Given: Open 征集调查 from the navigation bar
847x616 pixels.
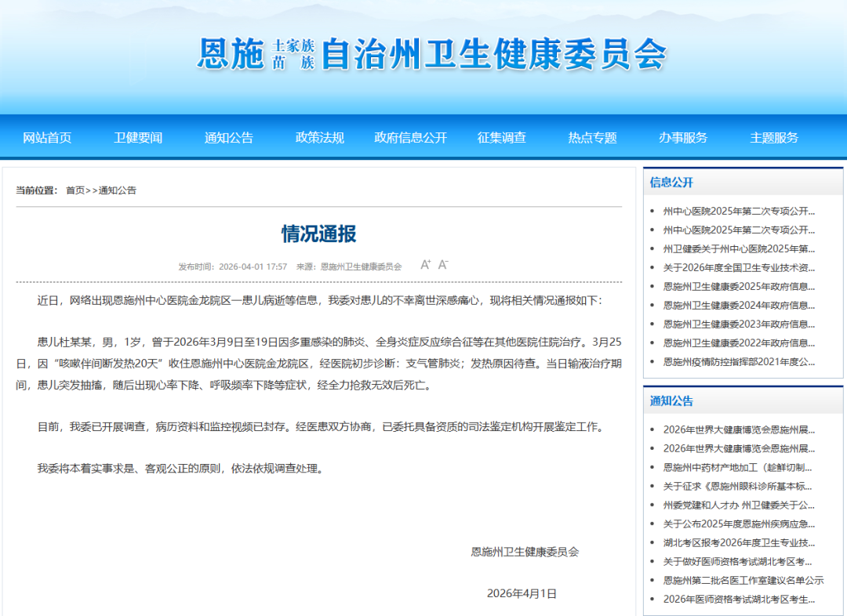Looking at the screenshot, I should [502, 138].
